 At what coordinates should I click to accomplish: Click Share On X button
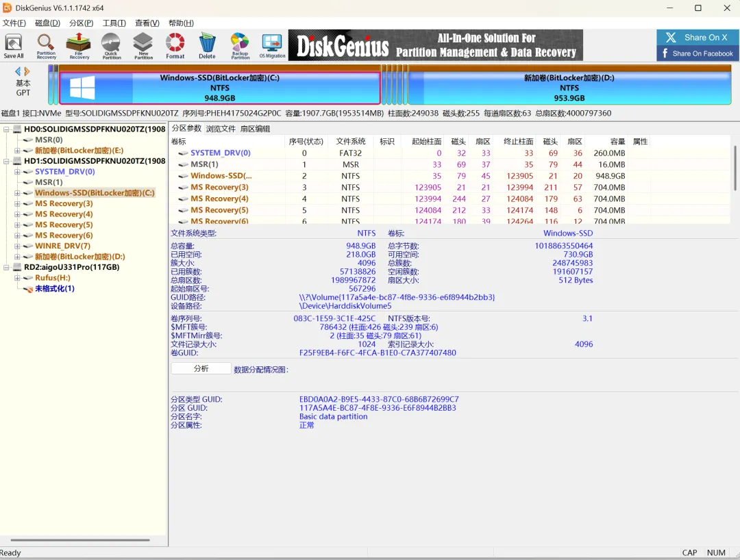697,37
